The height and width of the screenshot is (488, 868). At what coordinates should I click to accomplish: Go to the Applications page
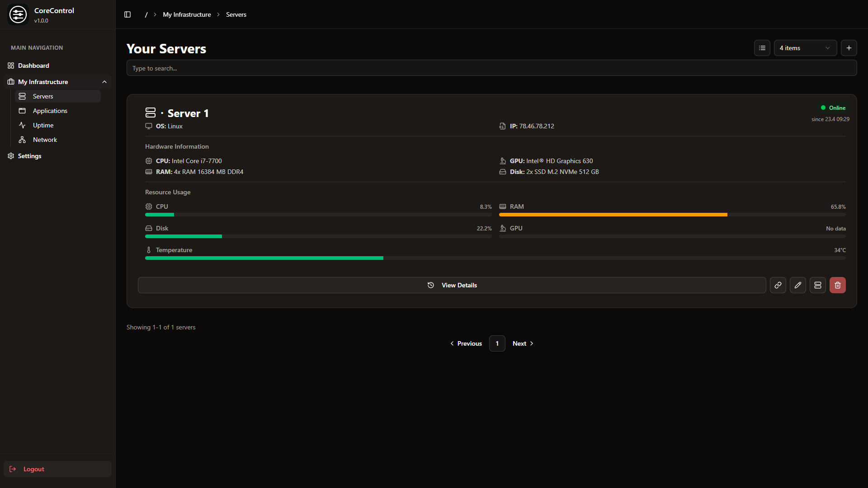(50, 111)
